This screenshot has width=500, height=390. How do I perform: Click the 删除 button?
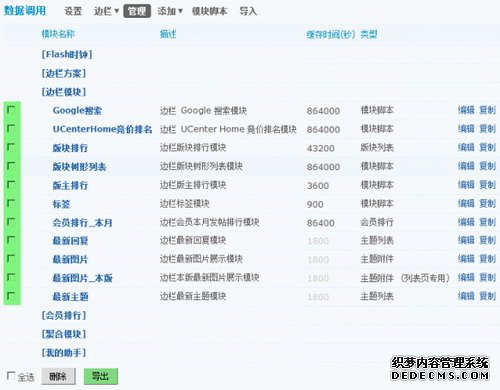click(x=58, y=377)
